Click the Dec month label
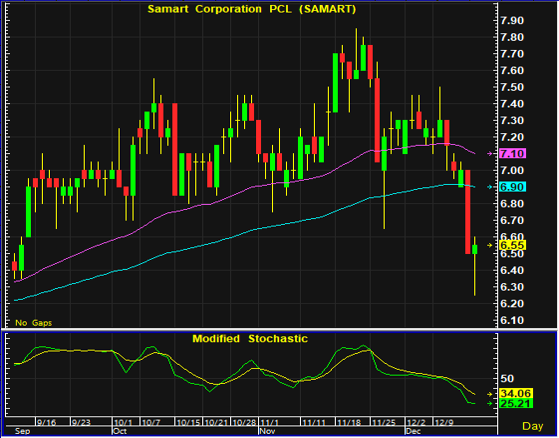This screenshot has height=438, width=559. (414, 431)
